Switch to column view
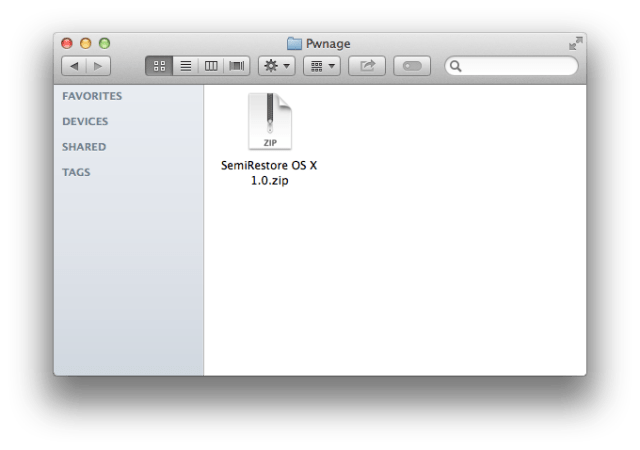Viewport: 640px width, 450px height. pyautogui.click(x=211, y=66)
